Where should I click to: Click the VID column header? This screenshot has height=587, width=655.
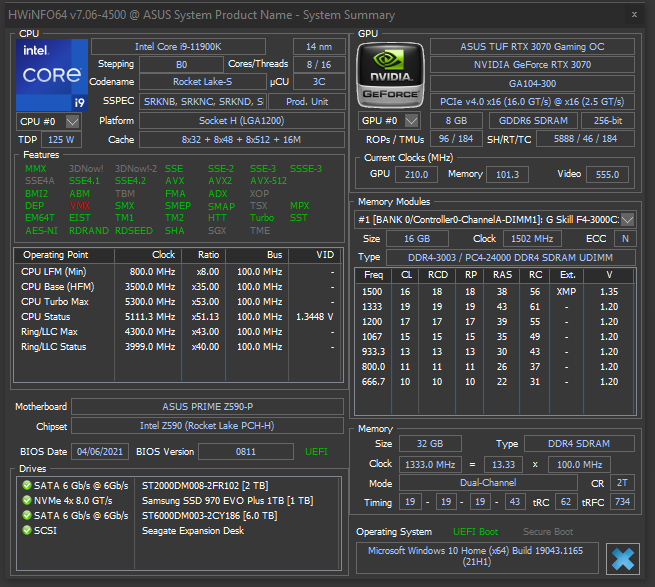[315, 255]
